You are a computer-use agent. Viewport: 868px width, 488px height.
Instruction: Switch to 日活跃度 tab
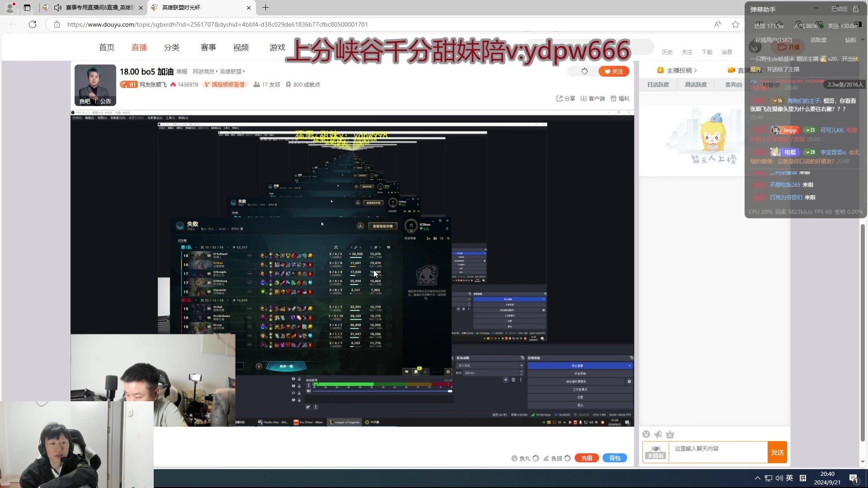pos(658,84)
